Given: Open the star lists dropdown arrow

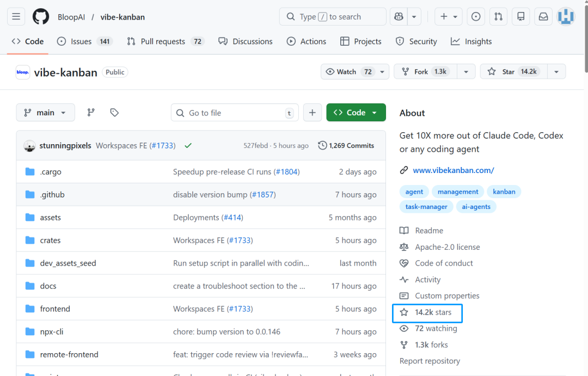Looking at the screenshot, I should pos(556,72).
